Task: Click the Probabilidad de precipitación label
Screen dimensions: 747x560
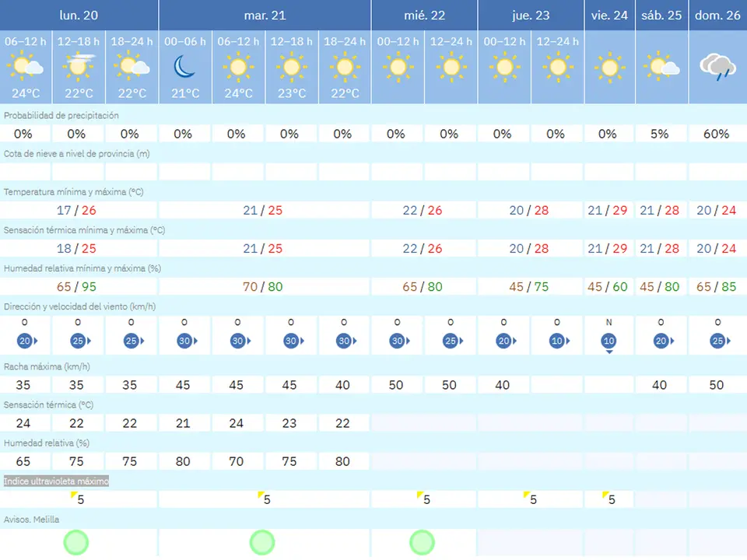Action: point(61,115)
